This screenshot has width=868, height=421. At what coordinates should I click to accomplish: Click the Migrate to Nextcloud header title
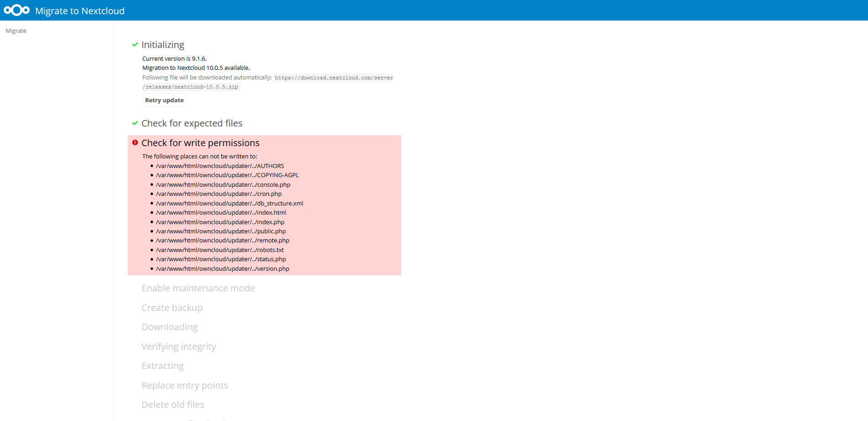pyautogui.click(x=80, y=11)
